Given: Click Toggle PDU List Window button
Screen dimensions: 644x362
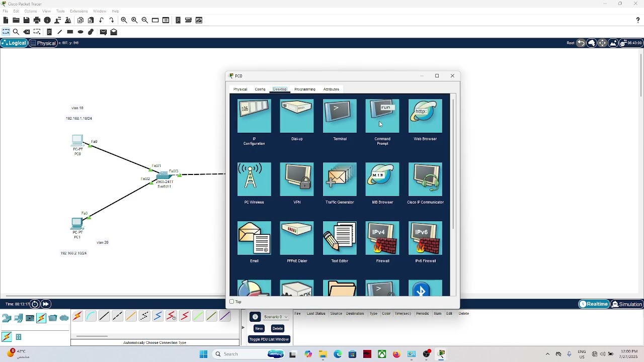Looking at the screenshot, I should coord(269,339).
